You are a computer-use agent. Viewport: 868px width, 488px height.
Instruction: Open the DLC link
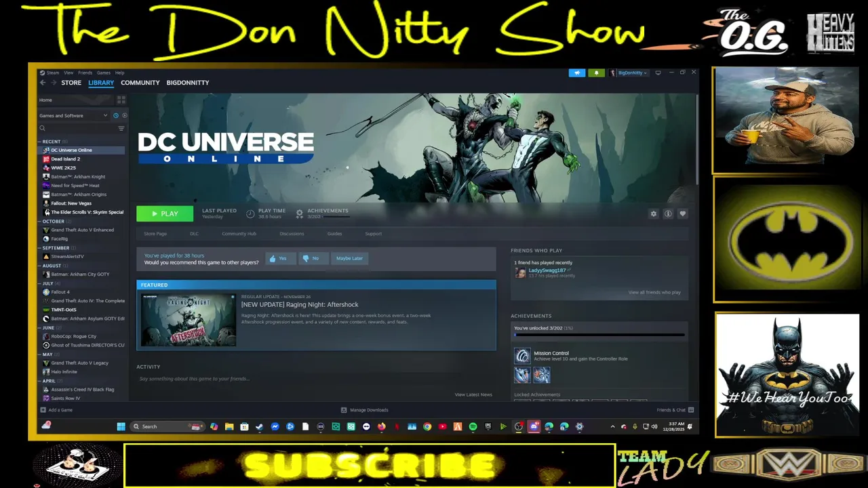pyautogui.click(x=194, y=234)
